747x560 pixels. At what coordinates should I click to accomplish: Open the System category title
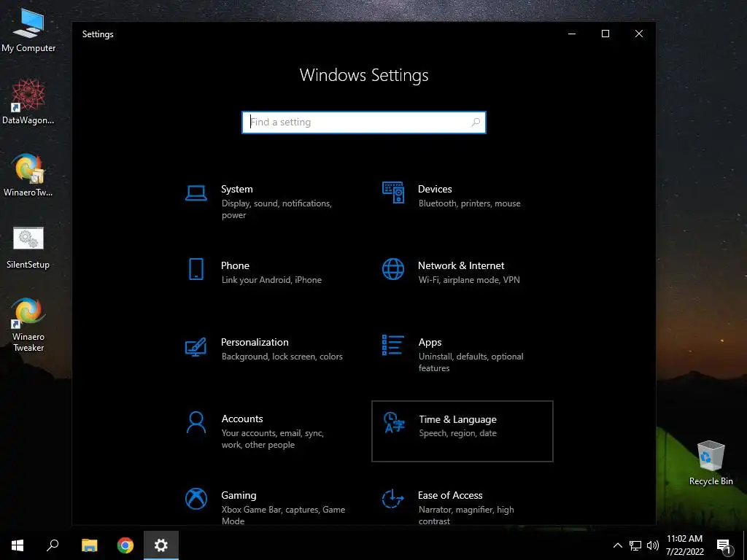click(x=237, y=189)
